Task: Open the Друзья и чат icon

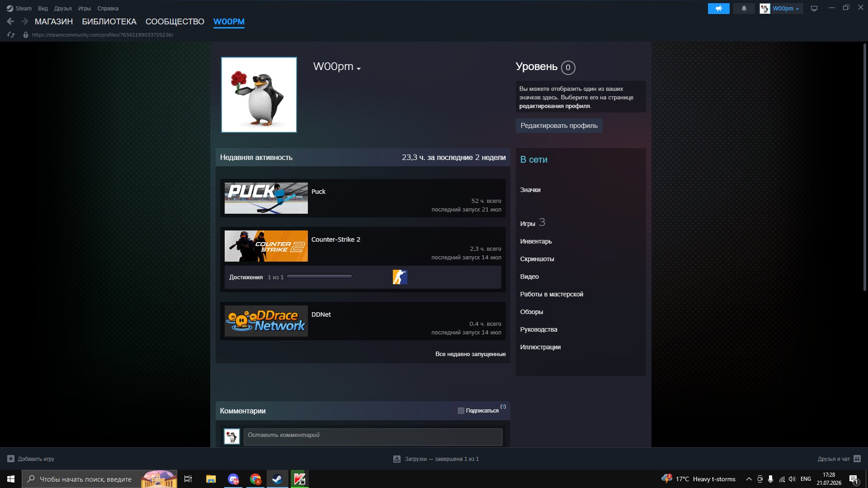Action: click(x=857, y=459)
